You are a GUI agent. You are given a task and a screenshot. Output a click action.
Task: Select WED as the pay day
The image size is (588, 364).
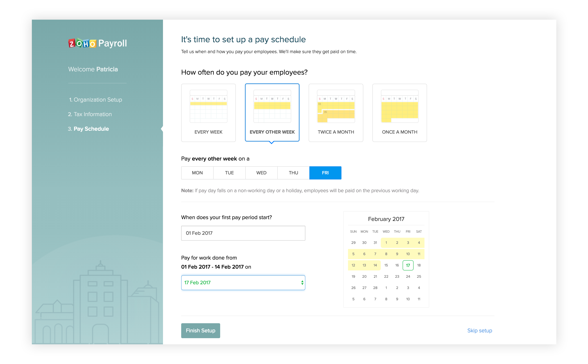(x=261, y=173)
